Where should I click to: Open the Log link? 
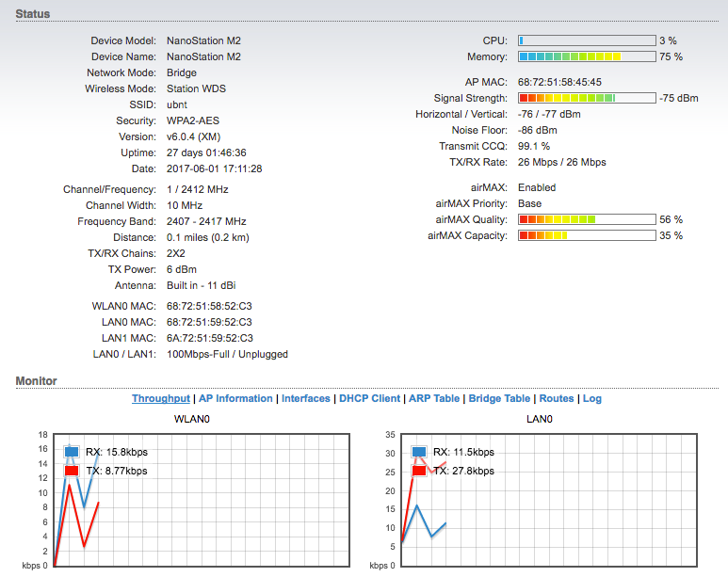[x=591, y=398]
